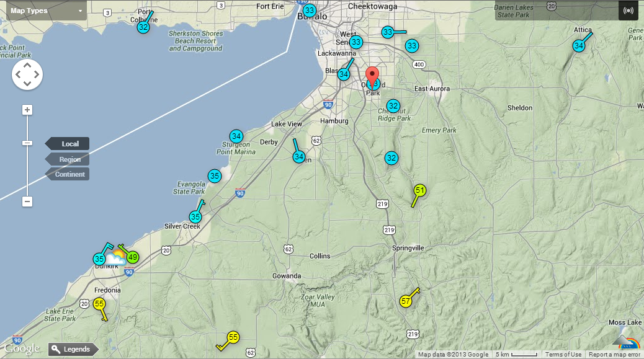Switch to the Continent view tab

(x=68, y=174)
